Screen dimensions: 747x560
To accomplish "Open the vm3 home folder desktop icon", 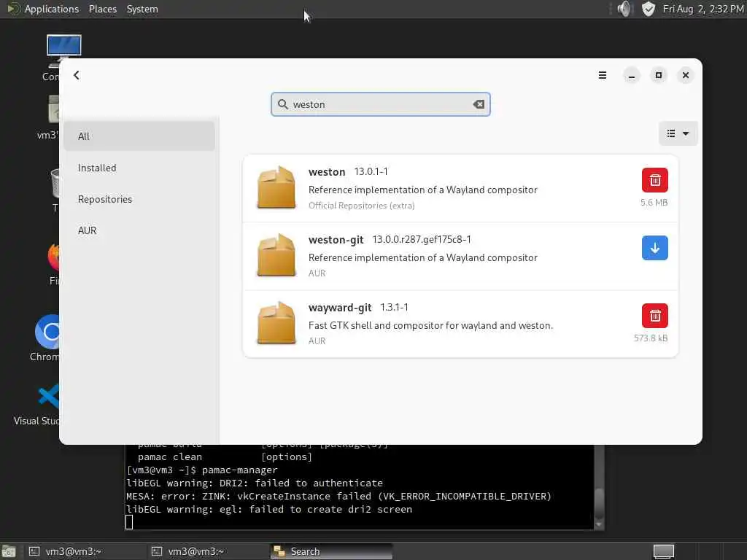I will (53, 109).
